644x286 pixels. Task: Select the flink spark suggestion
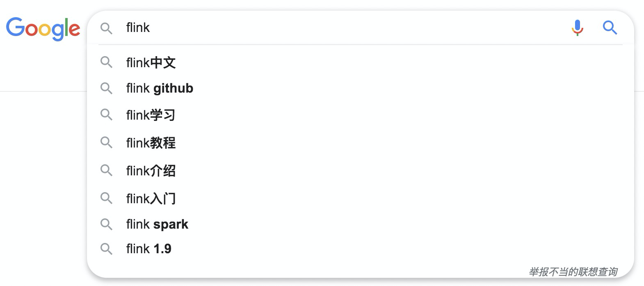coord(157,224)
